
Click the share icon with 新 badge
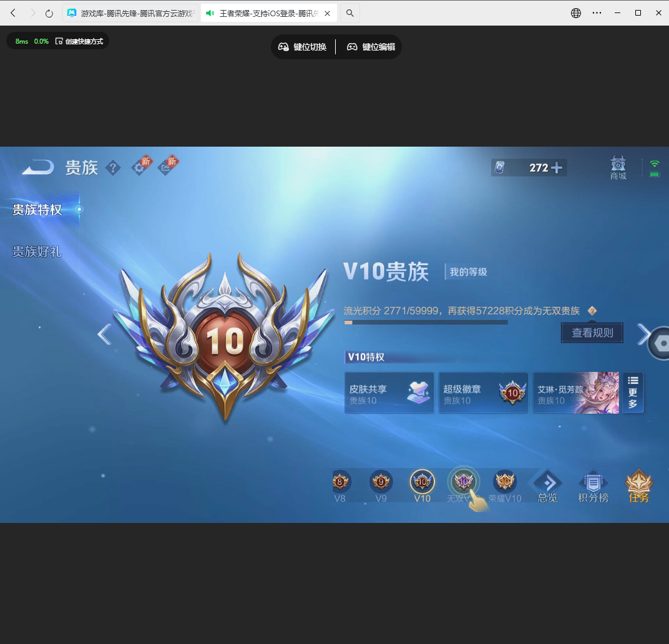[167, 167]
